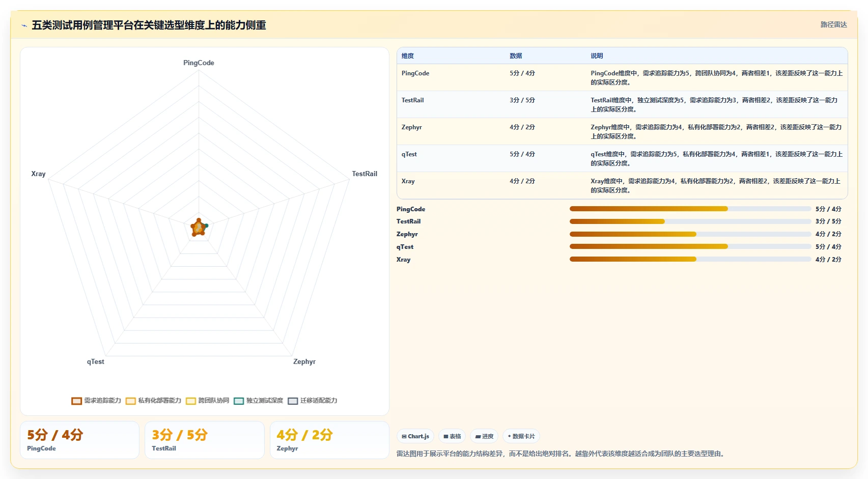The image size is (868, 479).
Task: Toggle the 需求追踪能力 legend dataset
Action: pos(96,401)
